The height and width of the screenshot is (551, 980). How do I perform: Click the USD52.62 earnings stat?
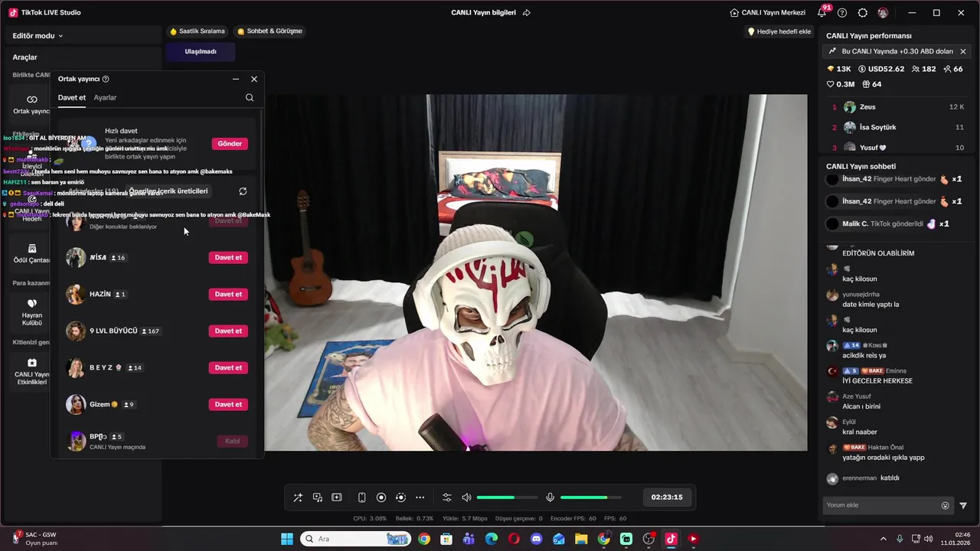(x=881, y=69)
